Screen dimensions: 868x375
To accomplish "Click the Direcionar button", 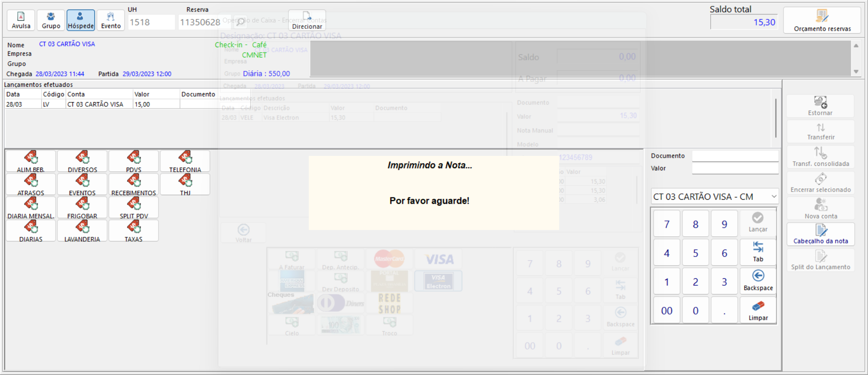I will point(307,20).
